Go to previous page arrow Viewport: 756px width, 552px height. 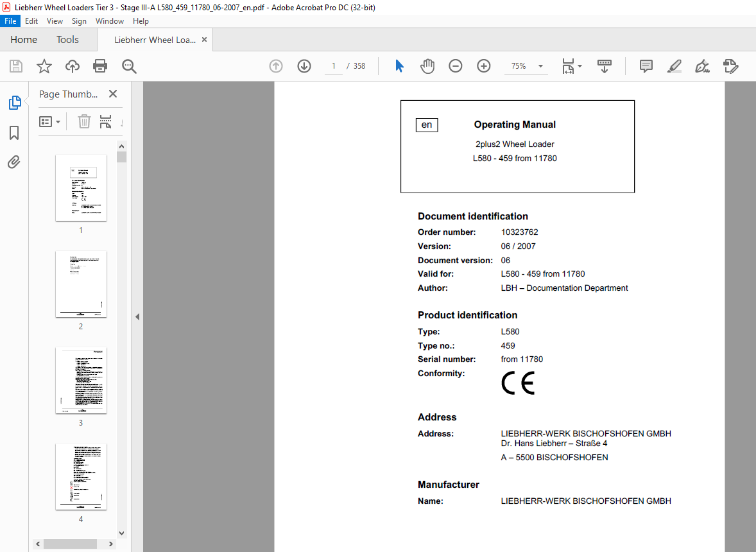[276, 66]
